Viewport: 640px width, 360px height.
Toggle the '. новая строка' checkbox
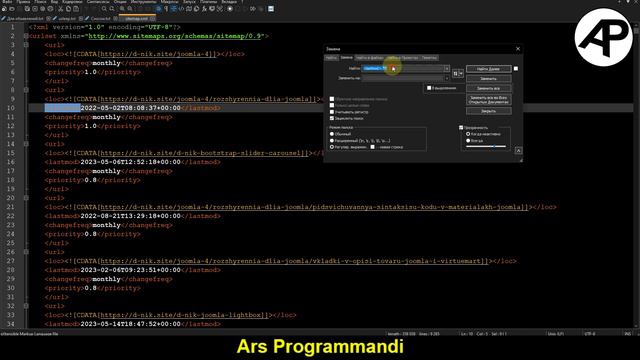(x=373, y=147)
